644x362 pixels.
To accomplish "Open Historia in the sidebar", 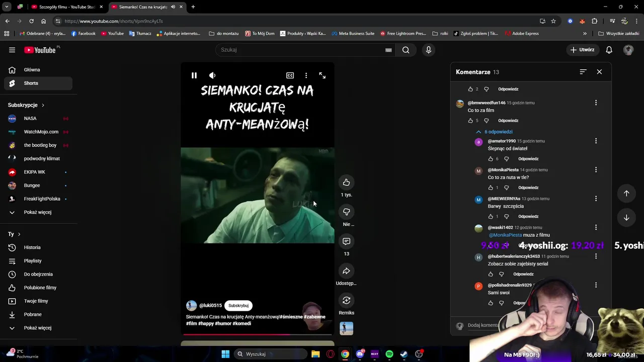I will point(38,247).
